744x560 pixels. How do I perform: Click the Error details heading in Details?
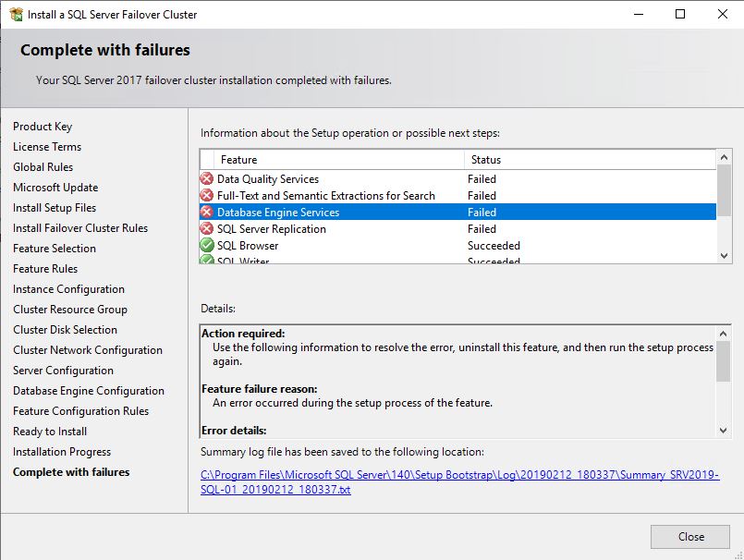[x=234, y=431]
